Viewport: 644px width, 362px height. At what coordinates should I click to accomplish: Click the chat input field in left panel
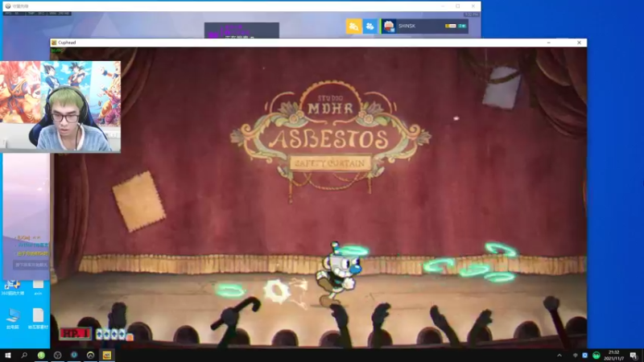pyautogui.click(x=31, y=265)
